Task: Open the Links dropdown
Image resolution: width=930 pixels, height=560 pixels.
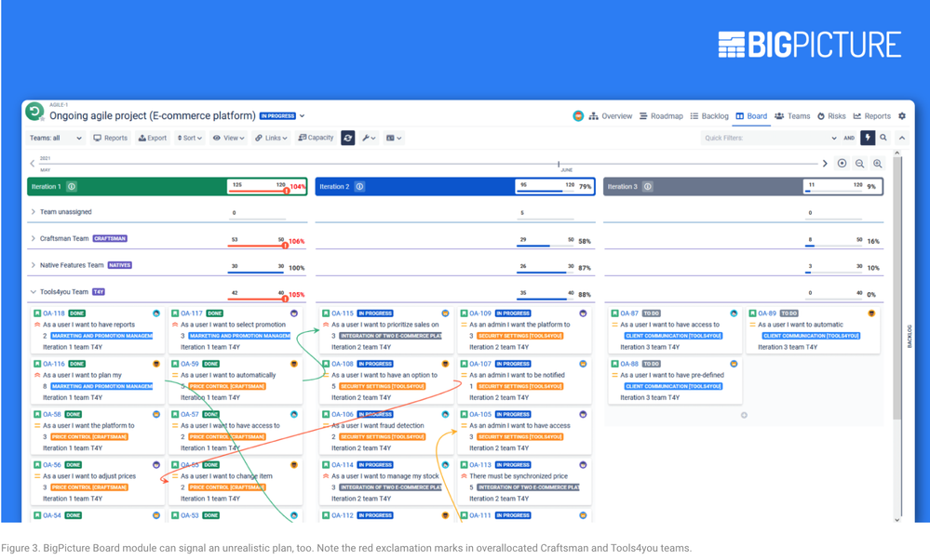Action: (271, 138)
